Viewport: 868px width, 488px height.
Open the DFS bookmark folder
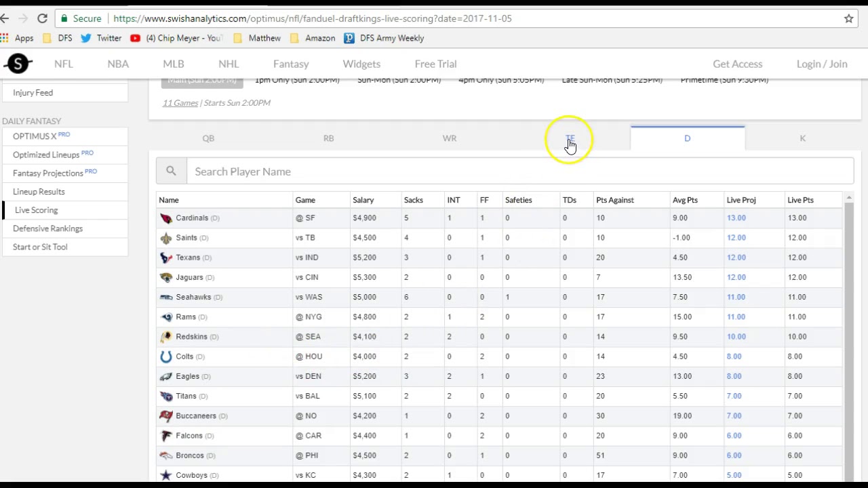58,38
